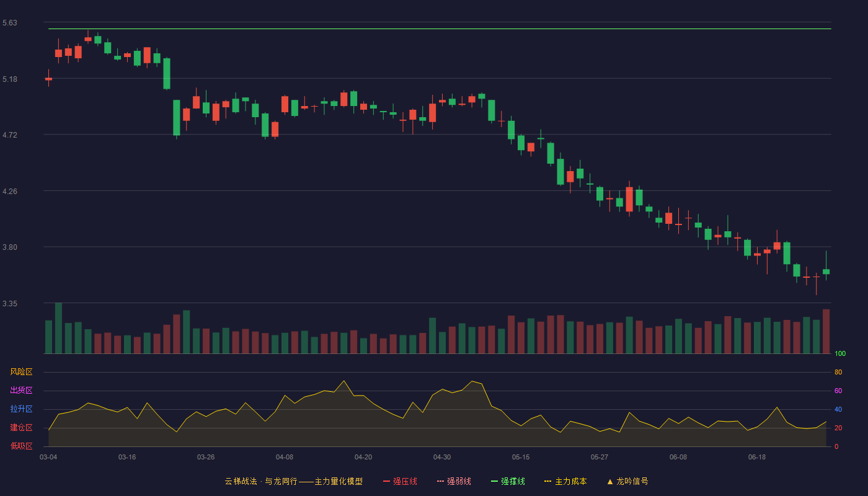Click the 06-18 date label
The width and height of the screenshot is (868, 496).
(757, 457)
